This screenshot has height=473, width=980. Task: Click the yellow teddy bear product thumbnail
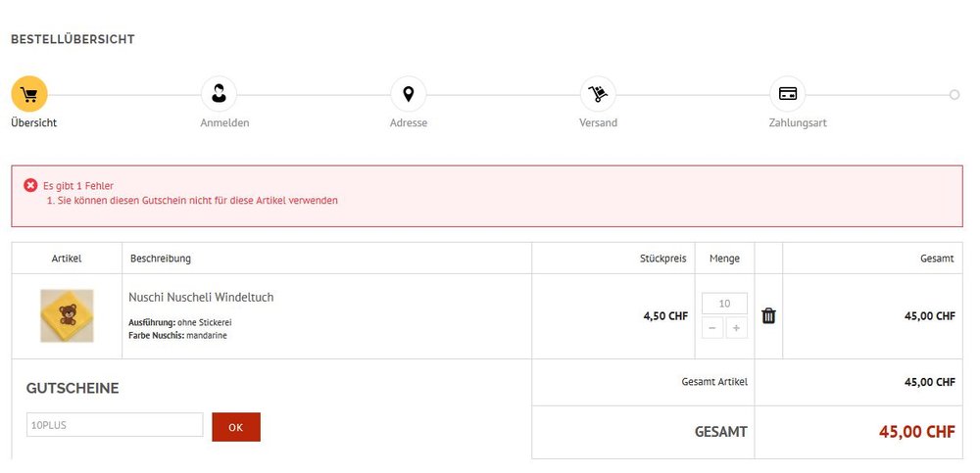click(x=67, y=315)
